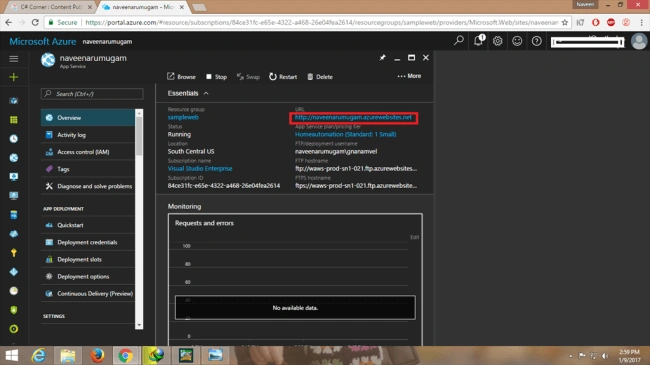Click scrollbar up arrow in resource menu
The height and width of the screenshot is (365, 650).
139,113
